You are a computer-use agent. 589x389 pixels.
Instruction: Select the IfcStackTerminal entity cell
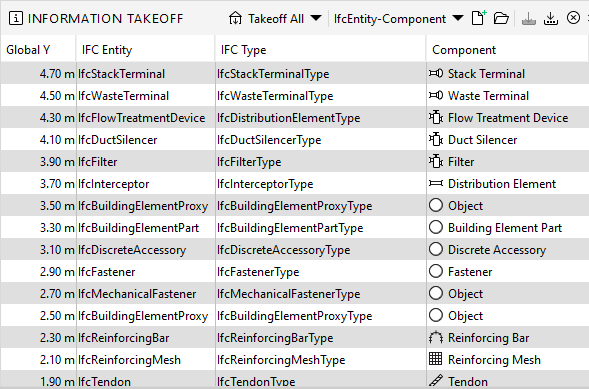tap(146, 74)
